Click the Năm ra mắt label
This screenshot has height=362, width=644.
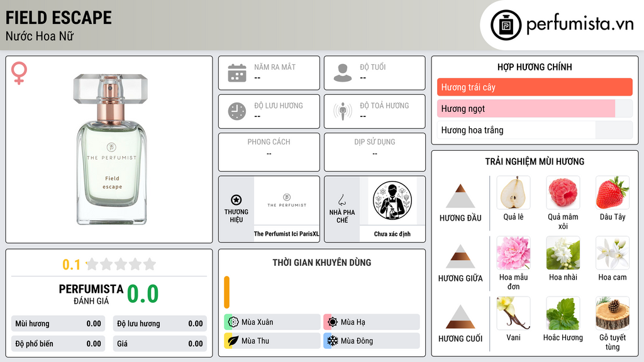pos(275,67)
